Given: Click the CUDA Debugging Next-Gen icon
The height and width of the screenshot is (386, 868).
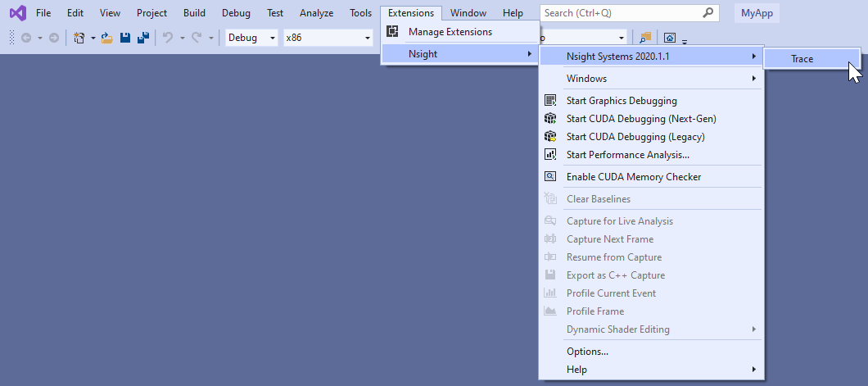Looking at the screenshot, I should 550,119.
